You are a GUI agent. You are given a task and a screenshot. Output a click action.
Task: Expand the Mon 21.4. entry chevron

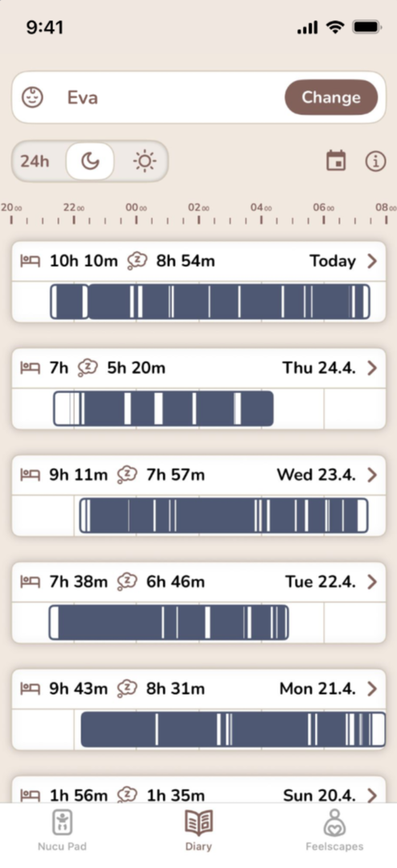[x=372, y=688]
